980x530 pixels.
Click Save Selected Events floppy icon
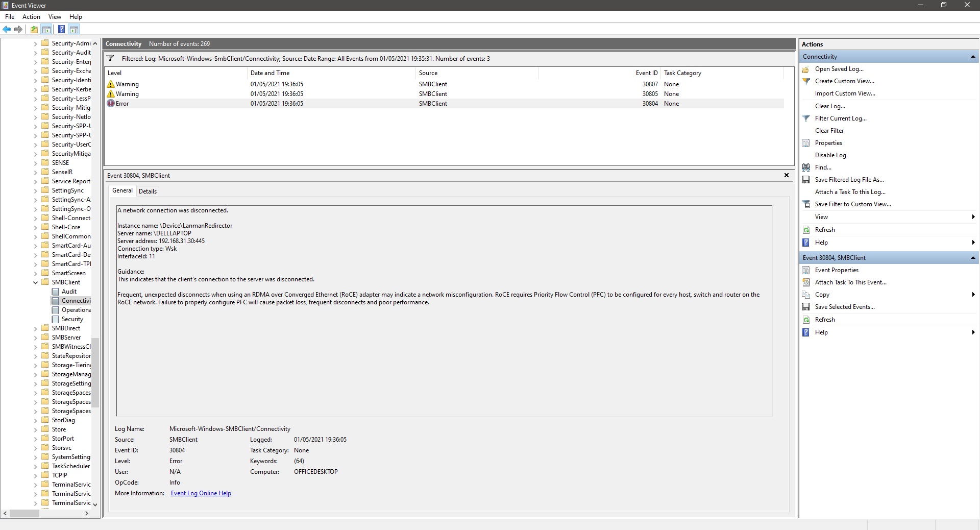tap(806, 307)
